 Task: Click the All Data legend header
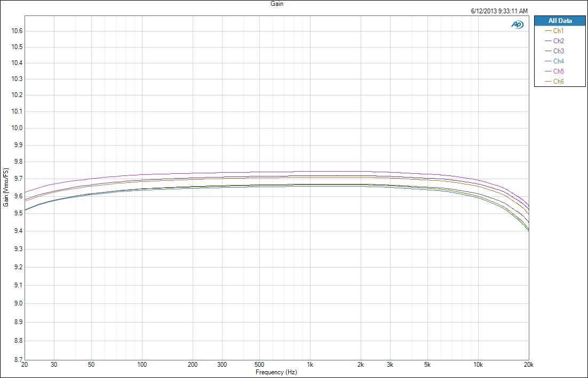(x=560, y=21)
